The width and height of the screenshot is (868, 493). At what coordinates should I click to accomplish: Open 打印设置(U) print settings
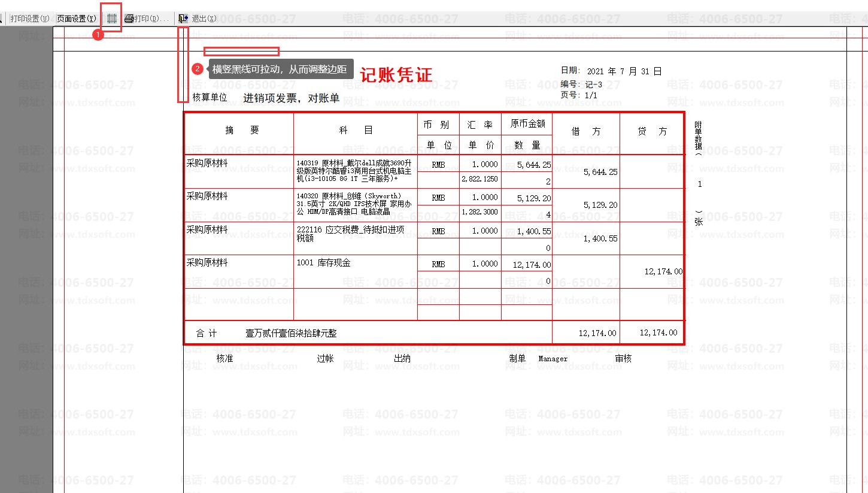[29, 19]
